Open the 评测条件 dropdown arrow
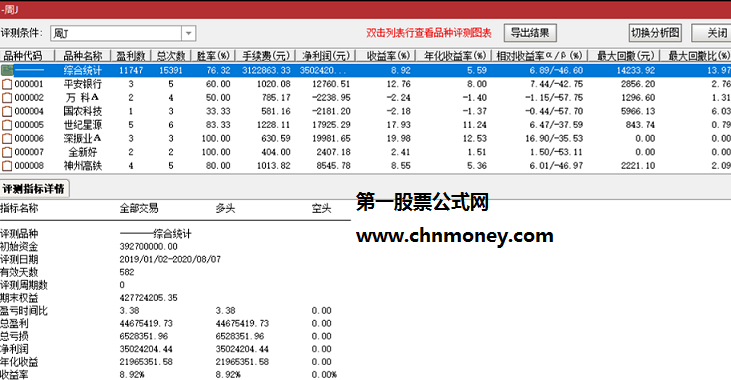 pos(188,33)
